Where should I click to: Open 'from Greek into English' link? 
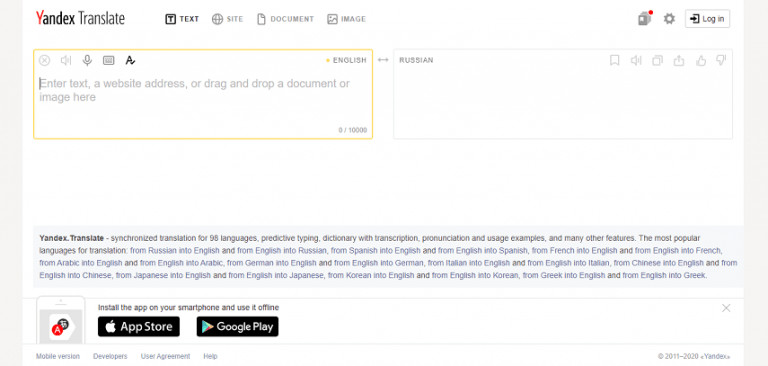(564, 275)
